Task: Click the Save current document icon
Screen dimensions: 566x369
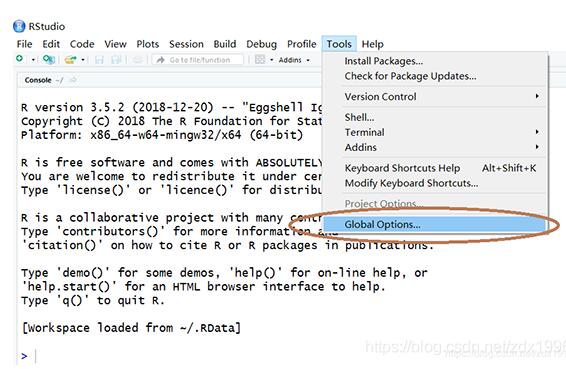Action: click(x=99, y=60)
